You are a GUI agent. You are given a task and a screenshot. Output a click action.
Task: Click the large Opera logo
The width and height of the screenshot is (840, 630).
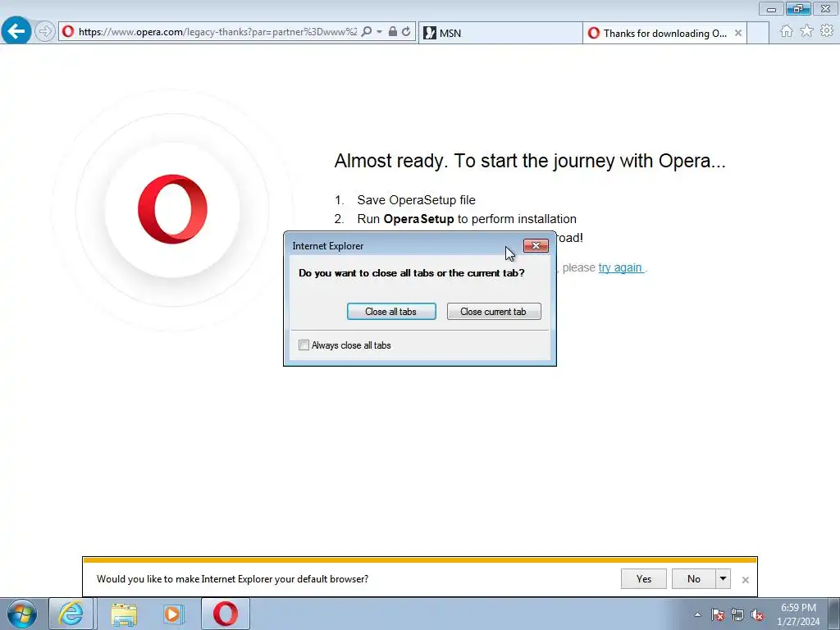(x=172, y=209)
